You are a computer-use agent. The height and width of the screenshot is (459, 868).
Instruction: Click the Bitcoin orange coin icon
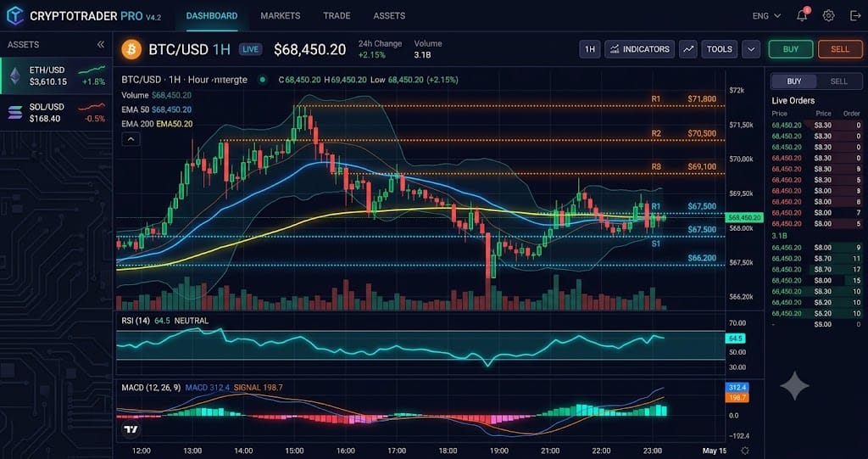131,49
